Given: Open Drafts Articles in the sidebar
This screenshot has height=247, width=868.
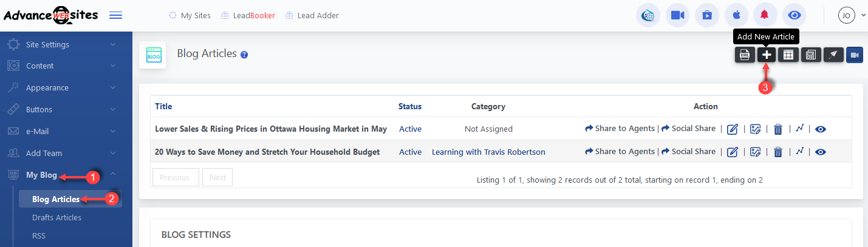Looking at the screenshot, I should (56, 217).
